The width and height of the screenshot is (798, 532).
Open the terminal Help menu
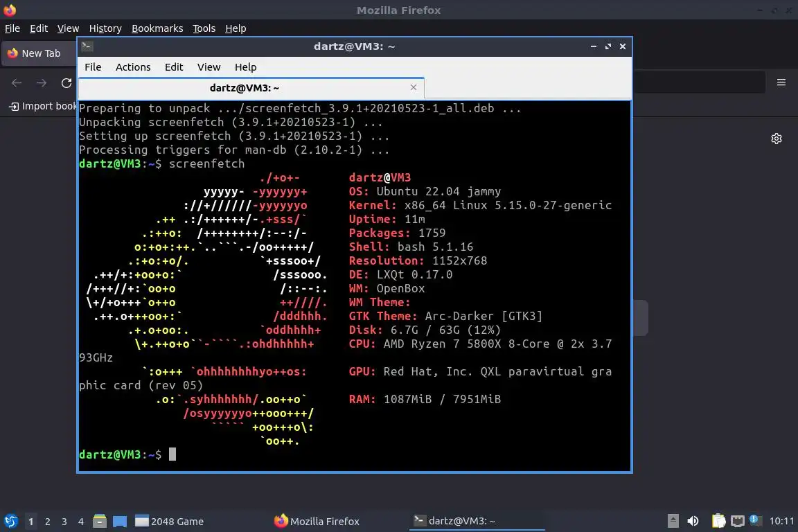pyautogui.click(x=245, y=67)
